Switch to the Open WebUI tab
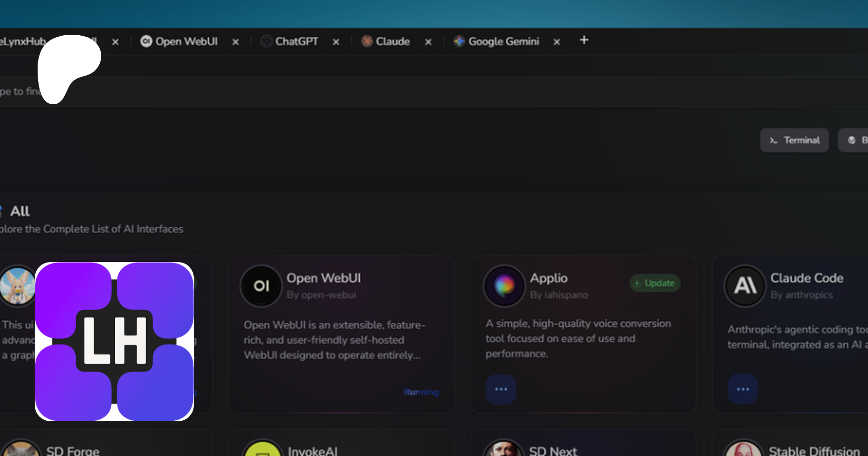This screenshot has width=868, height=456. point(186,41)
